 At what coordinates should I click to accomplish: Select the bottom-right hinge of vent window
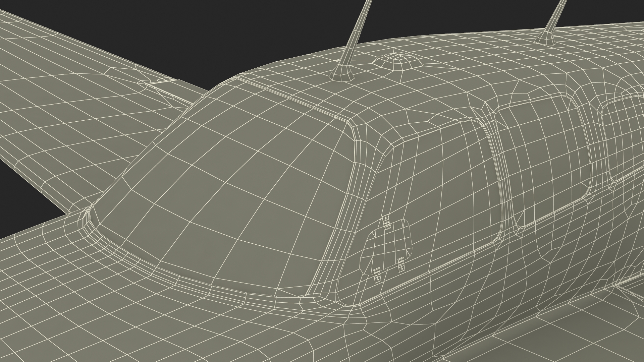pos(401,265)
